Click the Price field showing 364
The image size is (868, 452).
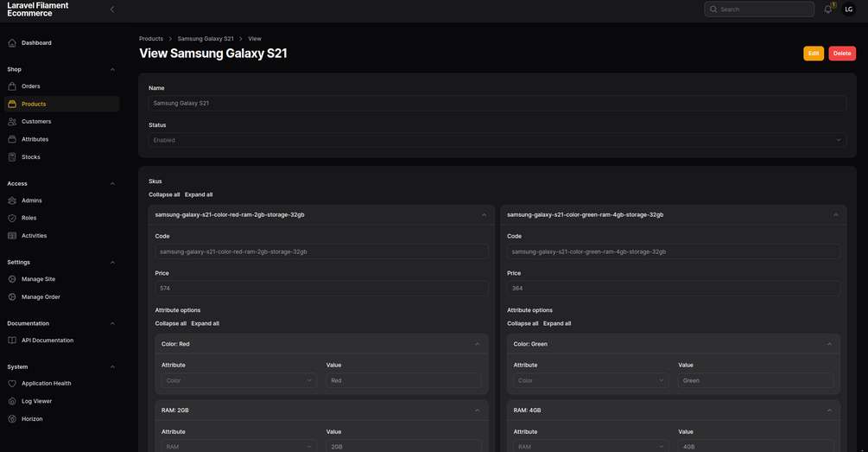pos(674,288)
